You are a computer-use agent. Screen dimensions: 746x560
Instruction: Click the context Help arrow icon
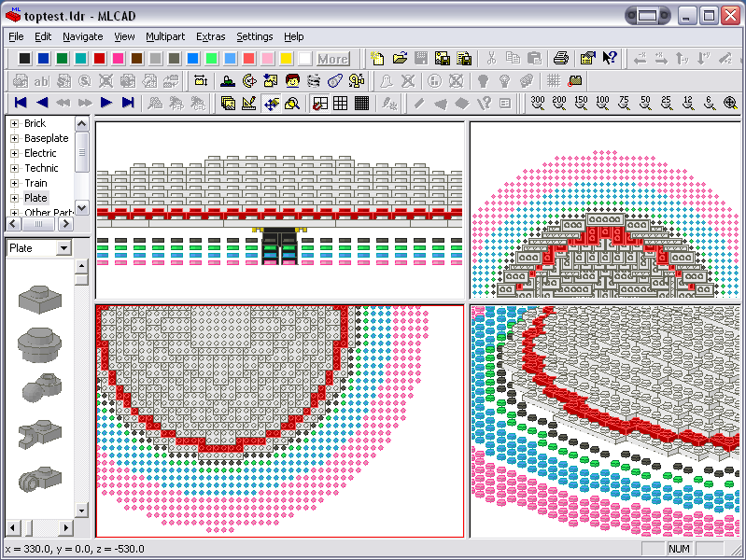610,59
